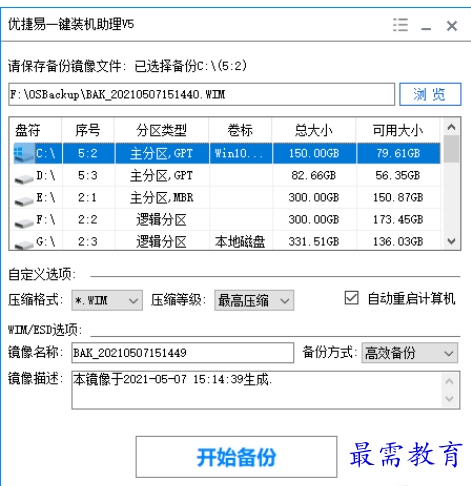Image resolution: width=471 pixels, height=486 pixels.
Task: Click partition list scrollbar down arrow
Action: point(451,241)
